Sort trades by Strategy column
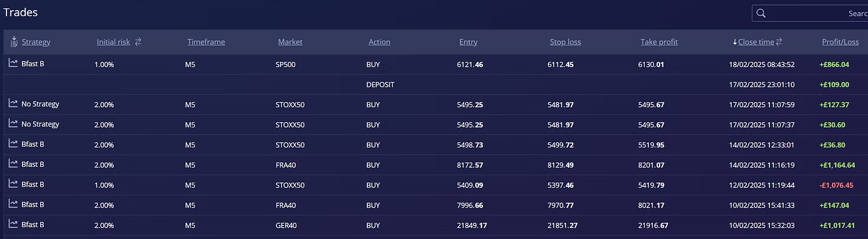The height and width of the screenshot is (239, 868). 36,42
